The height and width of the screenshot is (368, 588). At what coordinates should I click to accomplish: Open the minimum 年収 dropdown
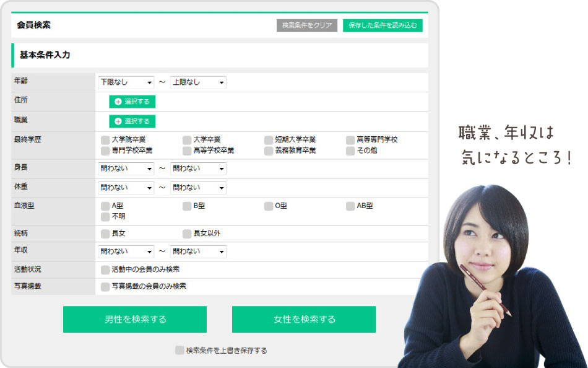pyautogui.click(x=126, y=252)
